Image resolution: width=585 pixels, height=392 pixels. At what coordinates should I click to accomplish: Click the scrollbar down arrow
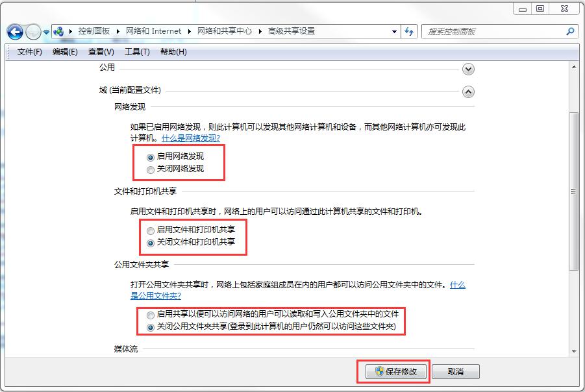[x=574, y=351]
